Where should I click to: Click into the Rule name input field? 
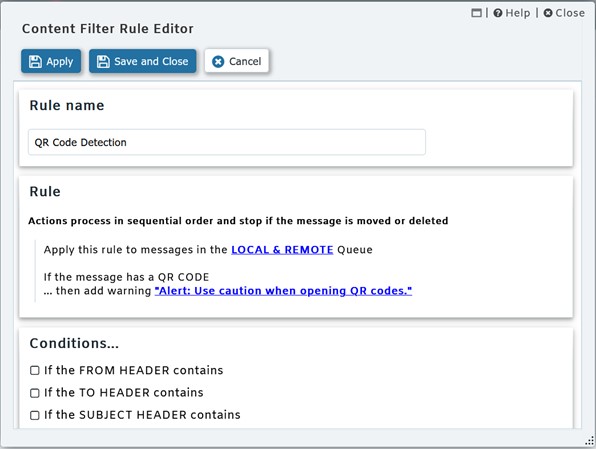coord(227,142)
